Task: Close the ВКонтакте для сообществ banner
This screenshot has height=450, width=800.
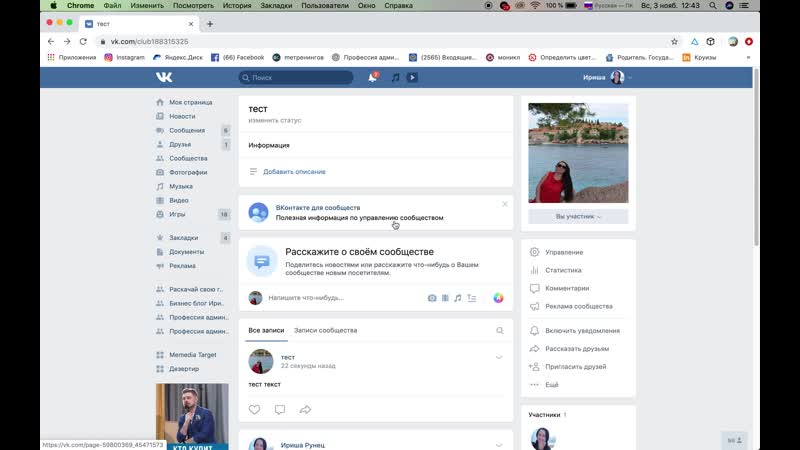Action: tap(505, 204)
